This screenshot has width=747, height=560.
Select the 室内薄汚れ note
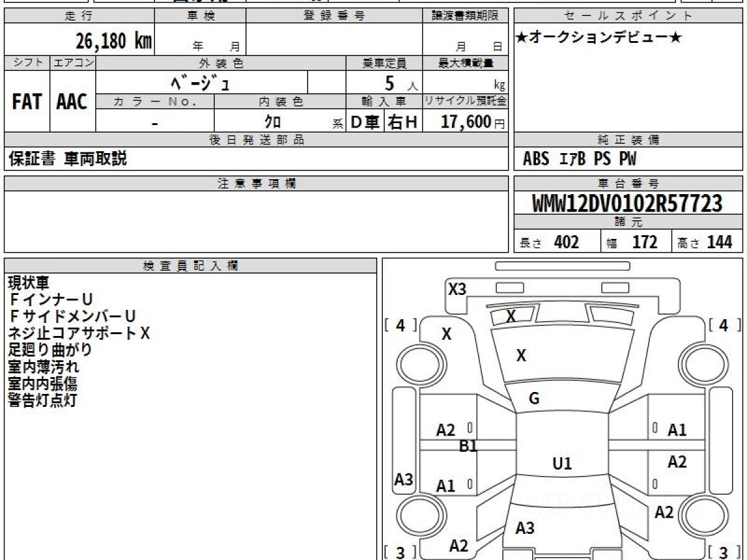tap(44, 367)
